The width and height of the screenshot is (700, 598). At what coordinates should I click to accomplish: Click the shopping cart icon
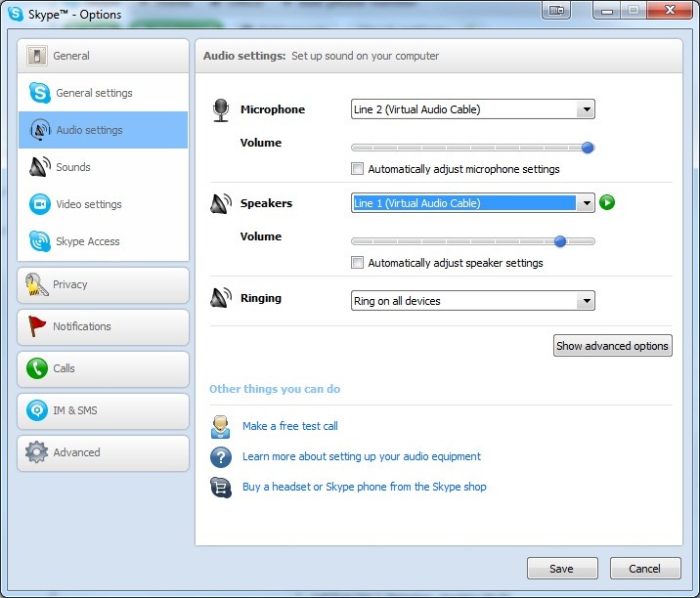point(221,488)
